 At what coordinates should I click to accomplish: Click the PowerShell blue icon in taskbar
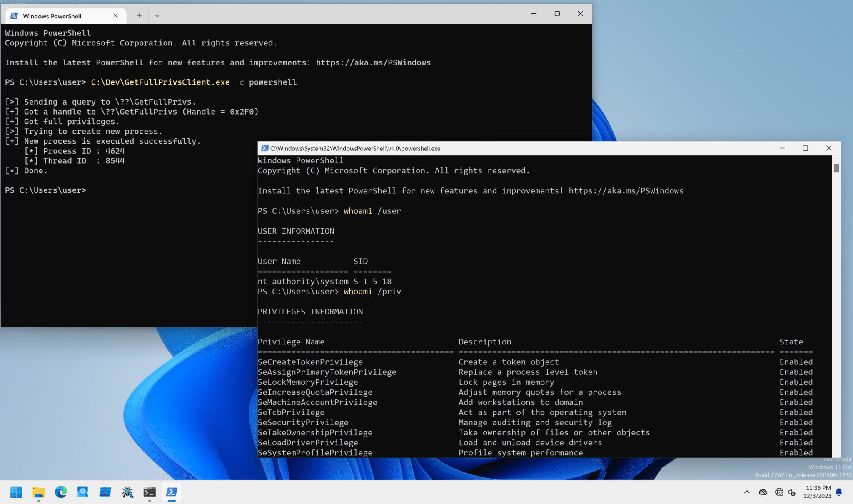pyautogui.click(x=172, y=492)
